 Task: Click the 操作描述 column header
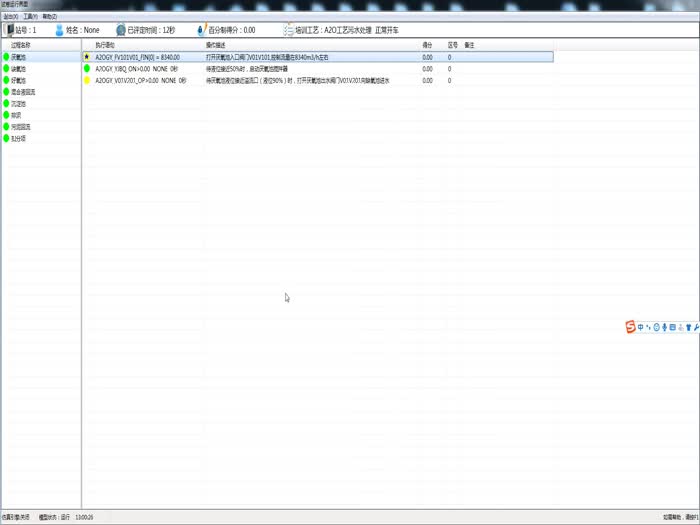tap(217, 46)
